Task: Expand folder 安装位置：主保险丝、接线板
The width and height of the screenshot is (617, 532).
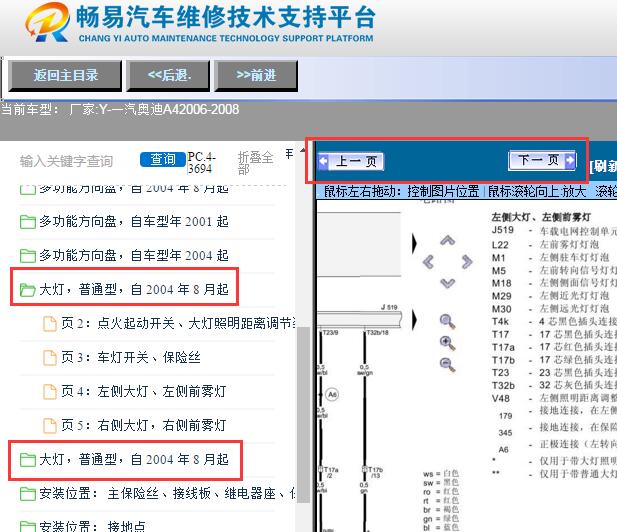Action: pyautogui.click(x=157, y=493)
